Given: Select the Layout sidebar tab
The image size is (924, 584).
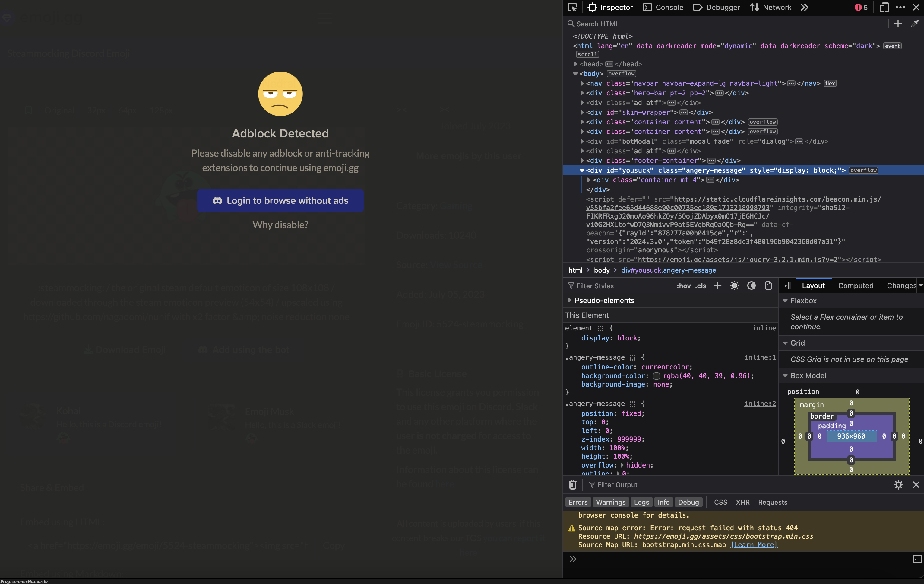Looking at the screenshot, I should (x=813, y=286).
